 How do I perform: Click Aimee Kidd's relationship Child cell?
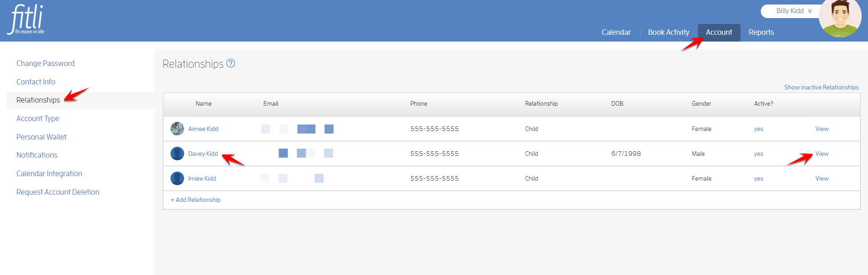(x=531, y=129)
